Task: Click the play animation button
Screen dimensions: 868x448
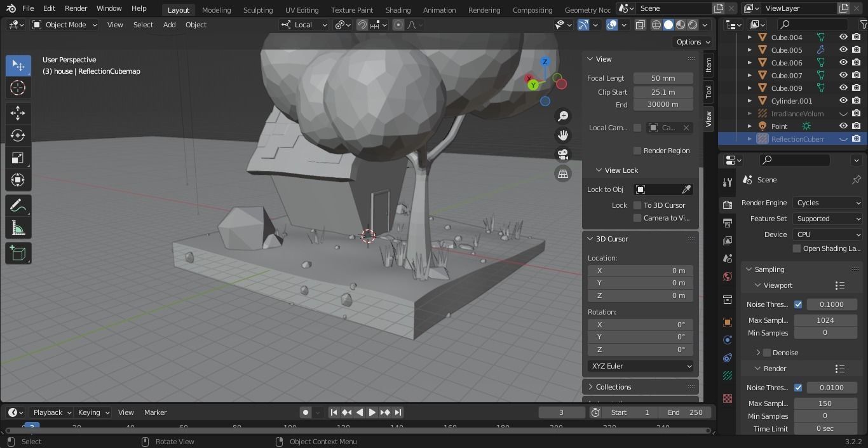Action: 372,412
